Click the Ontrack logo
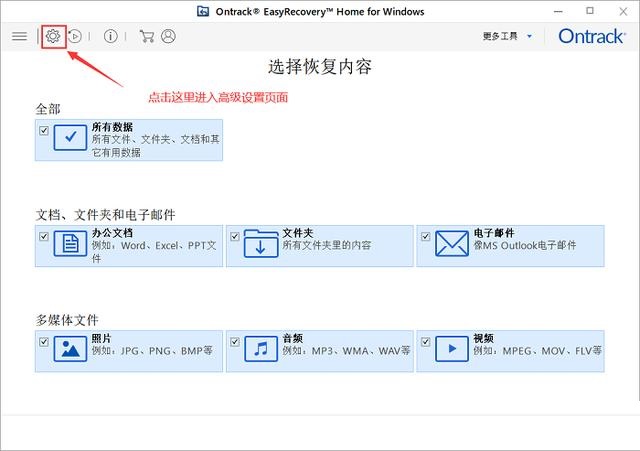640x451 pixels. click(x=592, y=36)
